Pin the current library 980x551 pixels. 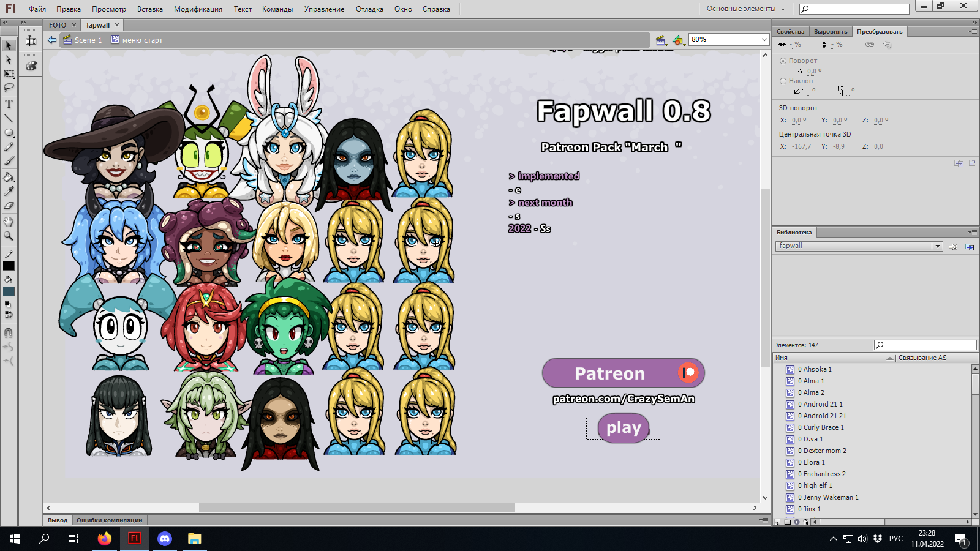[x=954, y=247]
